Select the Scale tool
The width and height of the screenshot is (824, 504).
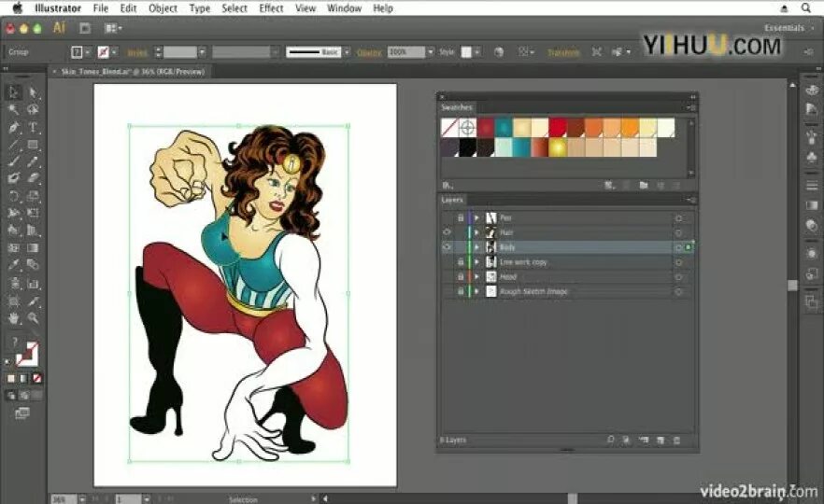pos(33,196)
